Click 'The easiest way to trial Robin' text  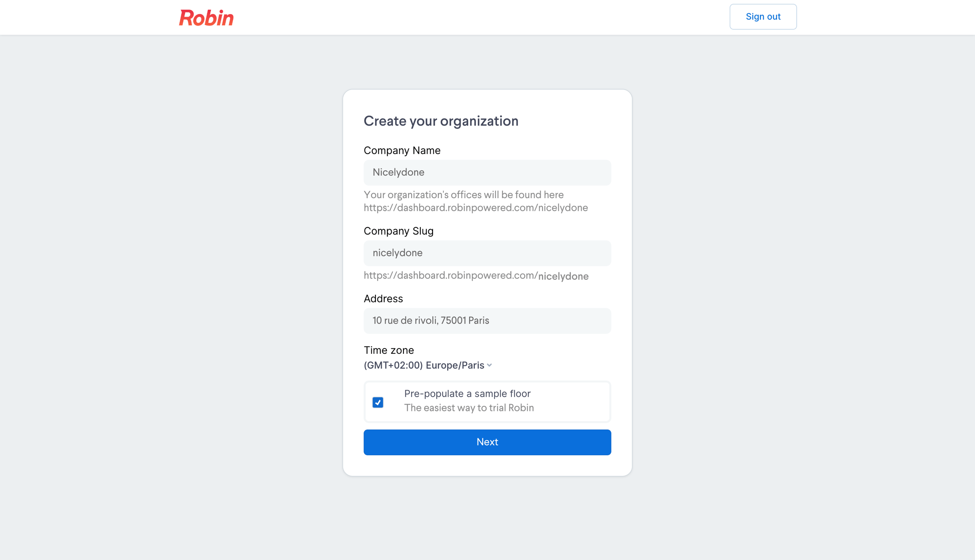(469, 408)
